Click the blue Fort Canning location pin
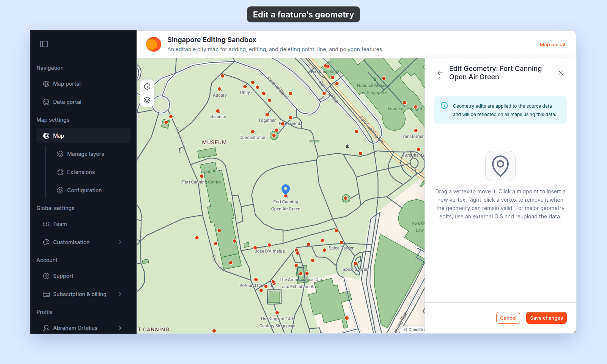This screenshot has width=607, height=364. 286,189
